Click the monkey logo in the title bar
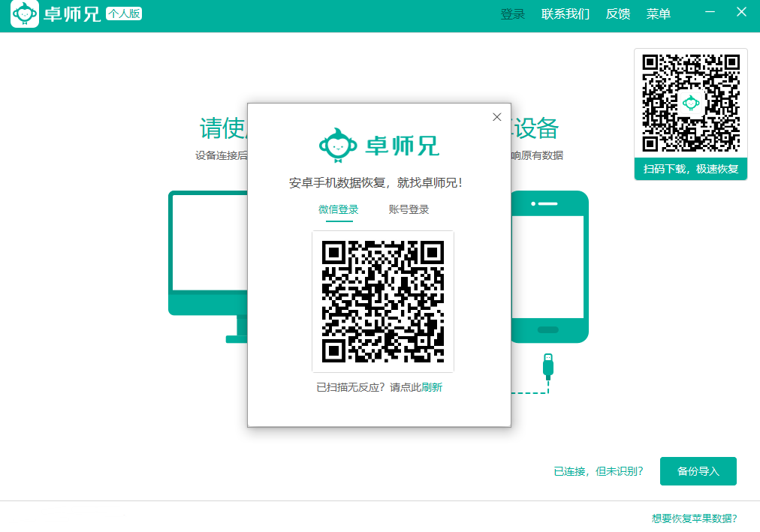This screenshot has height=532, width=760. (x=25, y=14)
